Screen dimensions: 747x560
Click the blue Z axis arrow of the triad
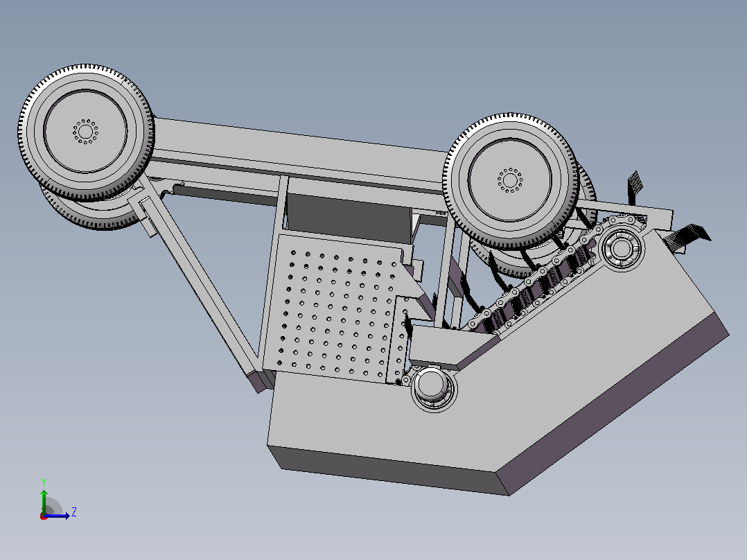point(58,516)
